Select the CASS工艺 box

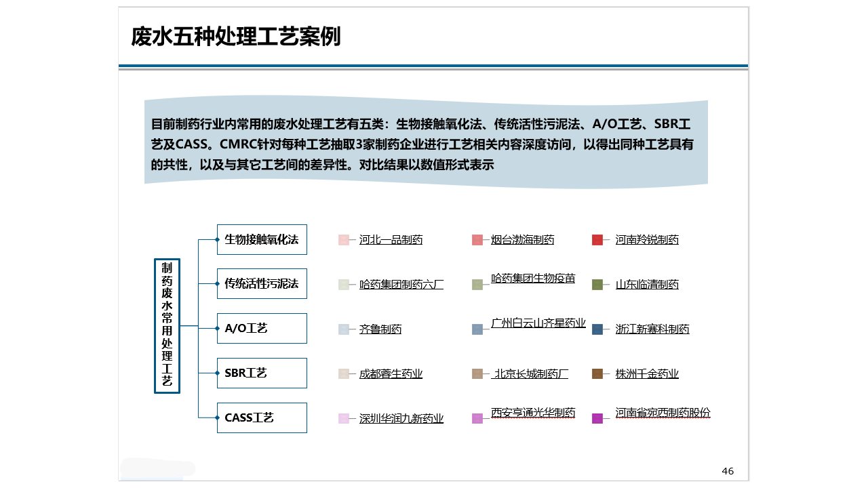click(x=262, y=418)
